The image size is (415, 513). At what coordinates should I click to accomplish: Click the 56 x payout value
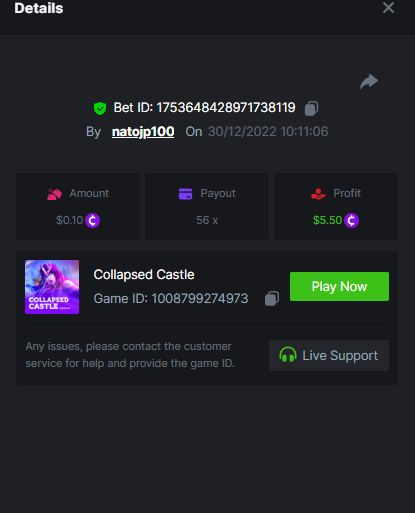[x=207, y=220]
